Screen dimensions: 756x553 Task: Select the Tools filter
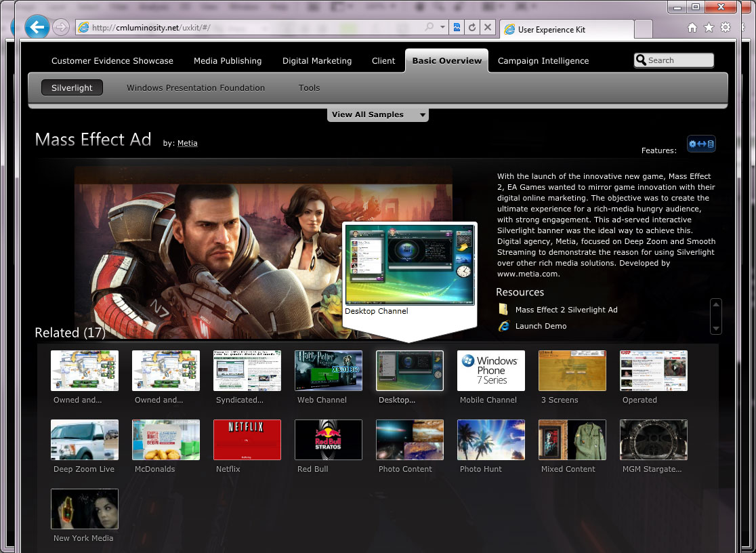(309, 88)
